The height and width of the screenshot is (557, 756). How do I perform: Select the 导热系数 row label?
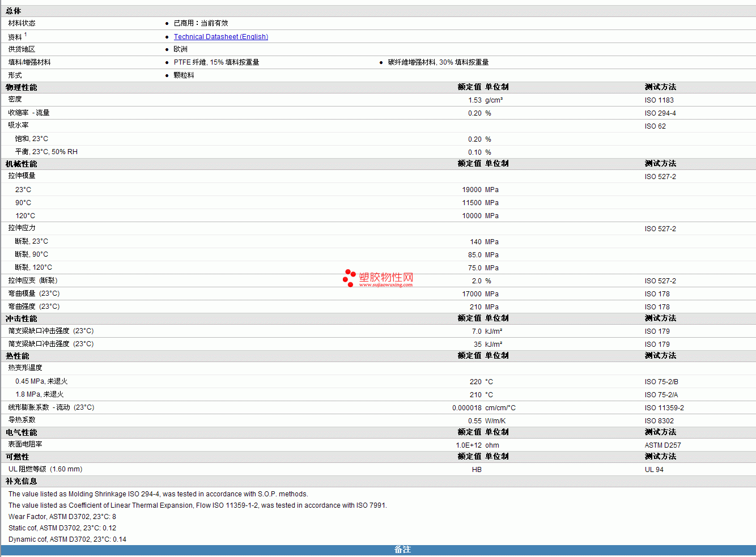pyautogui.click(x=22, y=420)
